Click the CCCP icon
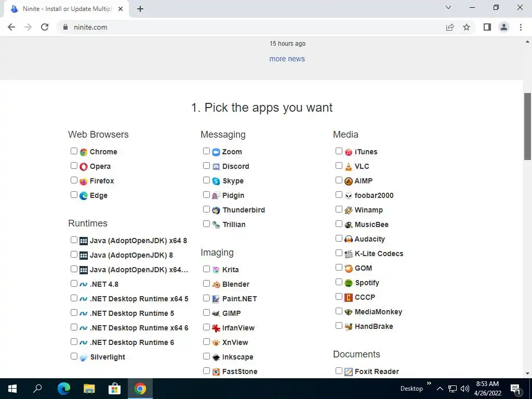Image resolution: width=532 pixels, height=399 pixels. 349,298
